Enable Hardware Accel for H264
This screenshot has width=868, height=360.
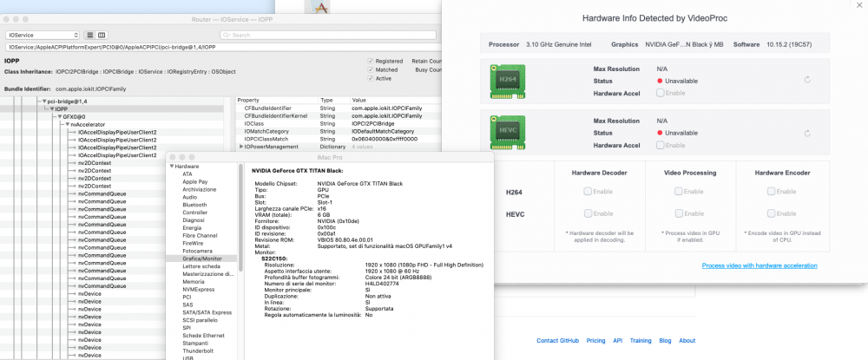(660, 93)
